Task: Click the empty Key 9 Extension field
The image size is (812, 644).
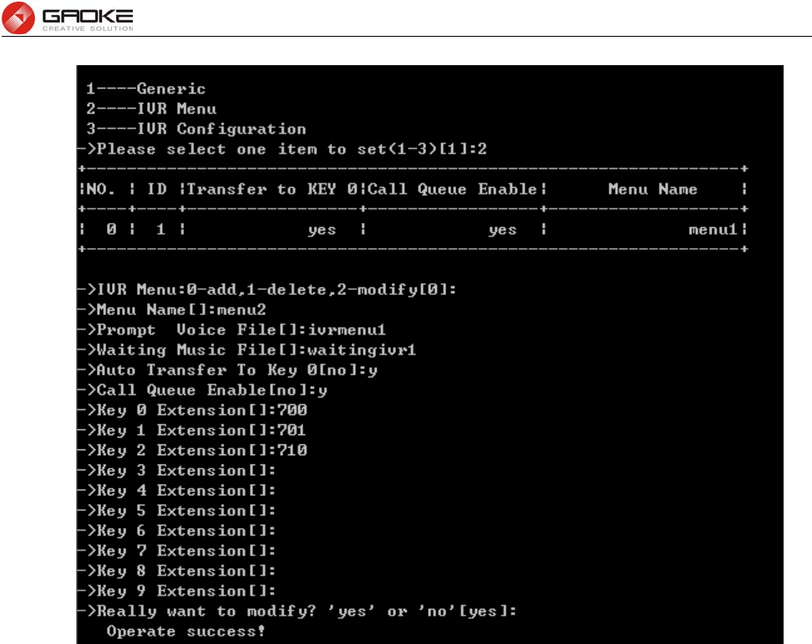Action: 176,591
